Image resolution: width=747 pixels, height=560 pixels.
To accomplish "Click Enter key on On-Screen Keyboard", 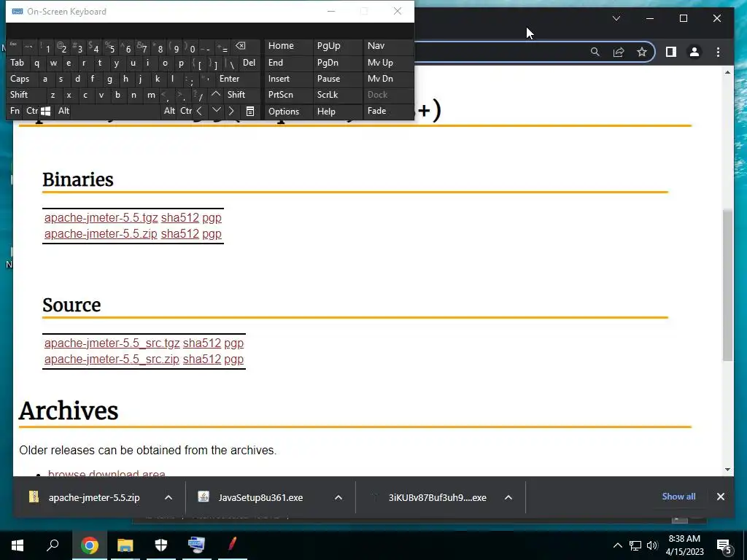I will tap(230, 79).
